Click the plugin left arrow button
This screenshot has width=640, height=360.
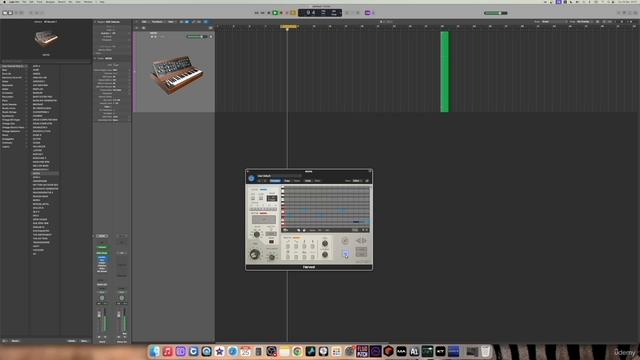[x=358, y=241]
